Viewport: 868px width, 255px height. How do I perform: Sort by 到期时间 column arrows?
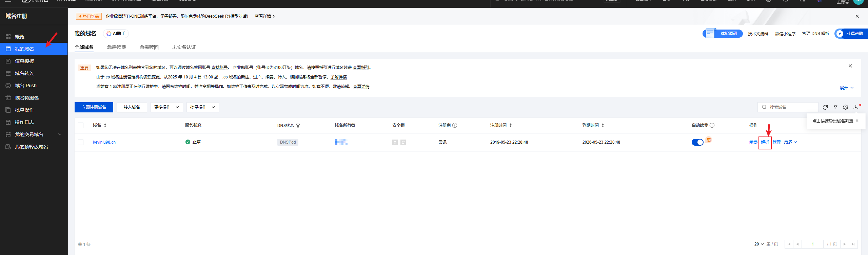[x=603, y=125]
